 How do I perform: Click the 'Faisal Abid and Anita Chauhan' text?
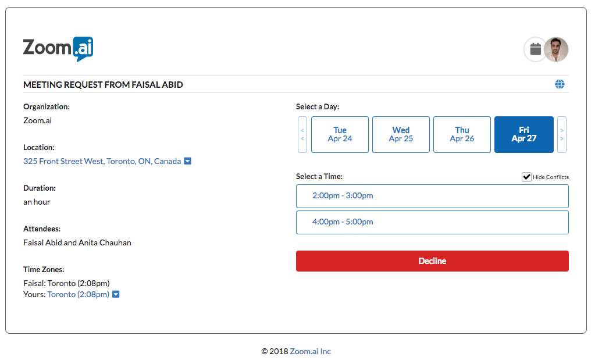77,242
